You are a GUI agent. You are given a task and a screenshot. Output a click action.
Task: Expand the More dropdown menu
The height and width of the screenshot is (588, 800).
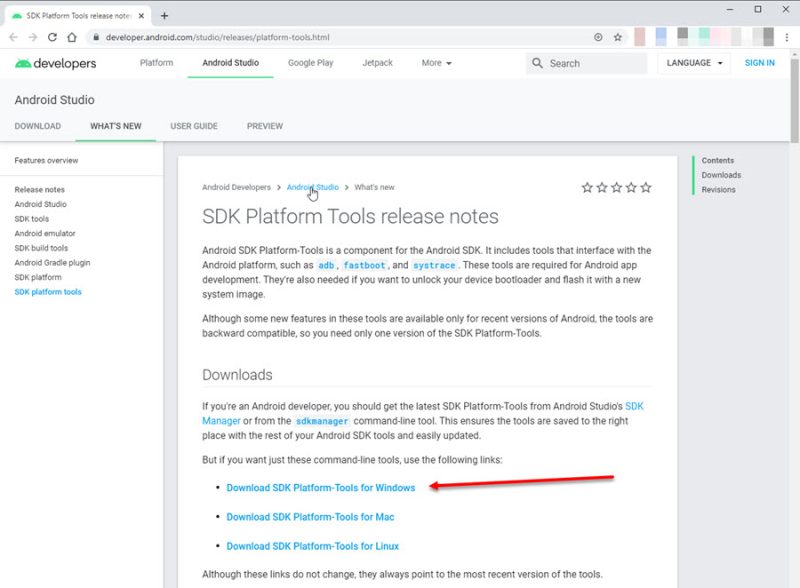[436, 63]
